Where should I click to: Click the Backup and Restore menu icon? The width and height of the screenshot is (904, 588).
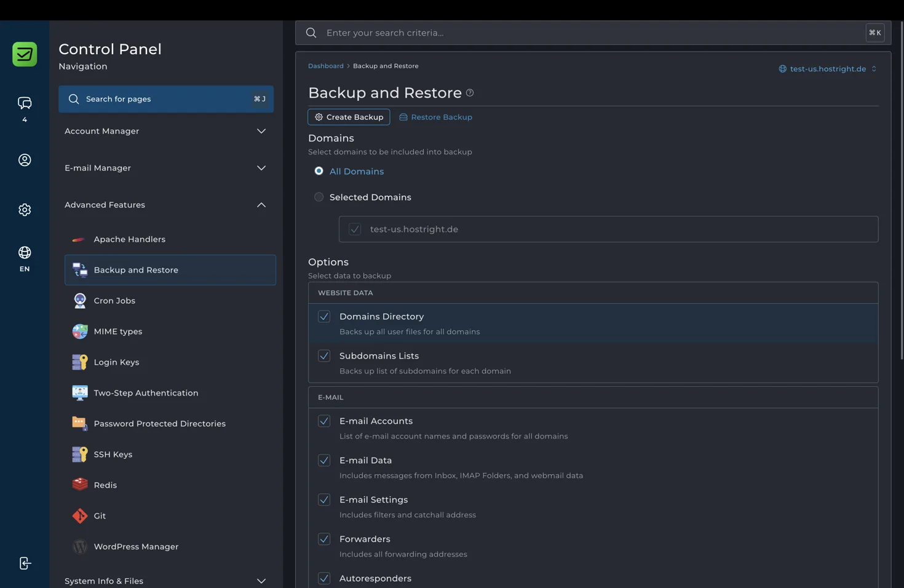[80, 270]
